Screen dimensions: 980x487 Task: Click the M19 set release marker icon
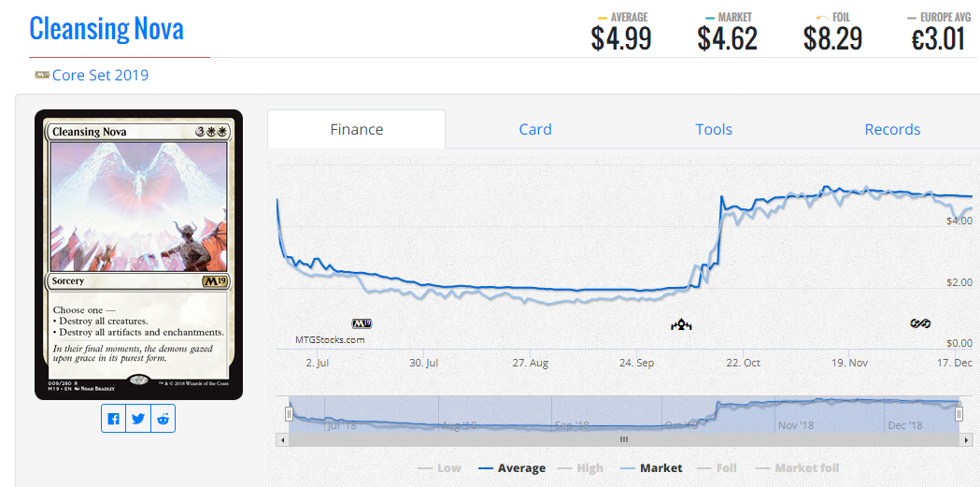[x=362, y=323]
